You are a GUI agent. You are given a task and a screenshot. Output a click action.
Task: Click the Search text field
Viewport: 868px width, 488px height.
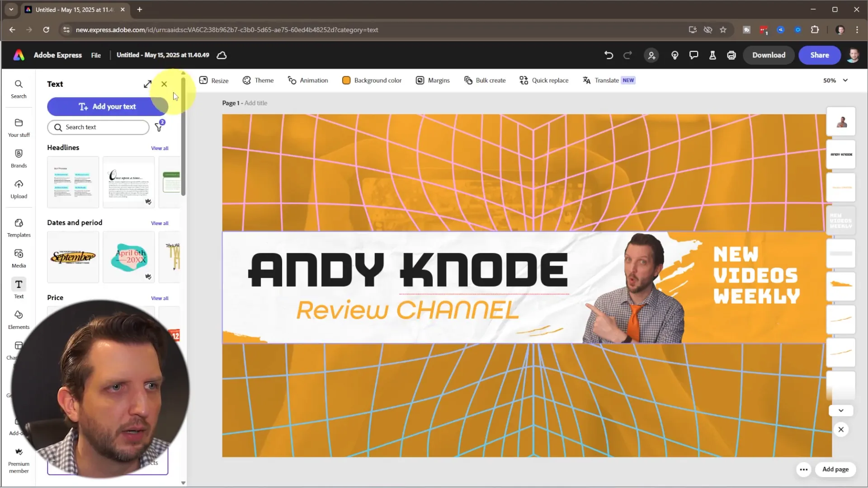point(98,127)
